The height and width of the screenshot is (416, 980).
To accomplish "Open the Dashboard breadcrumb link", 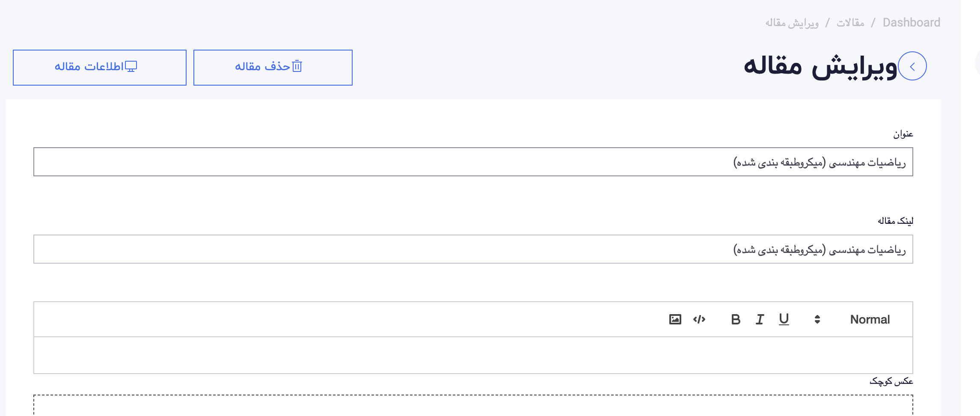I will coord(912,23).
